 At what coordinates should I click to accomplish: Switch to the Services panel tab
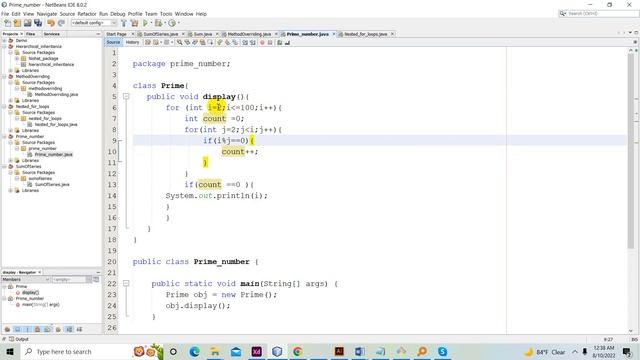[52, 34]
